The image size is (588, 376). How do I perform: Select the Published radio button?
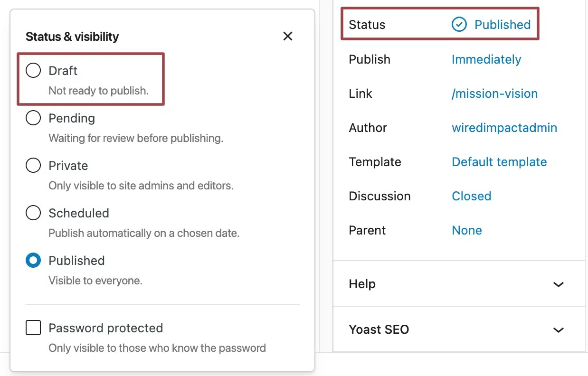point(33,260)
